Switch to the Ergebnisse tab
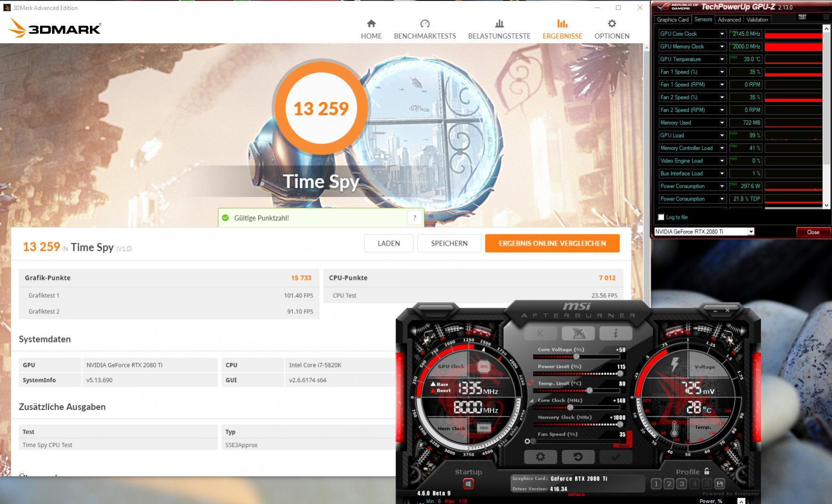Image resolution: width=832 pixels, height=504 pixels. tap(562, 29)
